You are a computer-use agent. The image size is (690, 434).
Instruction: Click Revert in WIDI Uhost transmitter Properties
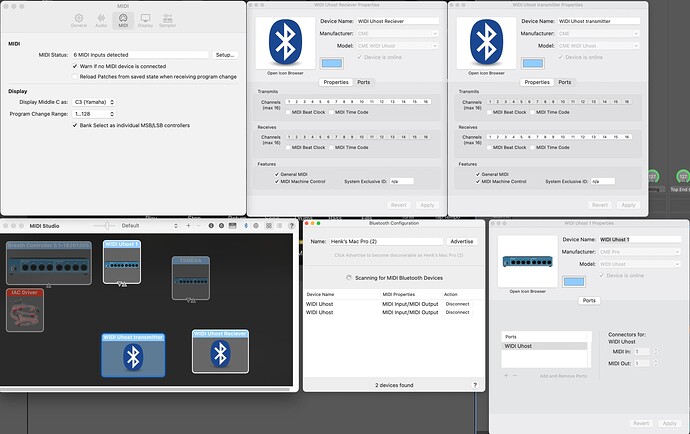pos(600,205)
